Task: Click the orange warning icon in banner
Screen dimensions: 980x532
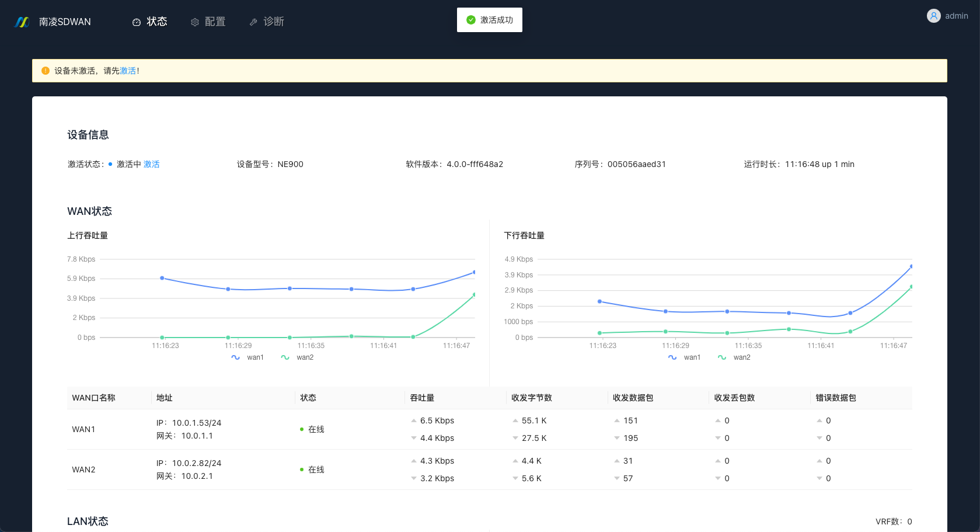Action: [x=46, y=71]
